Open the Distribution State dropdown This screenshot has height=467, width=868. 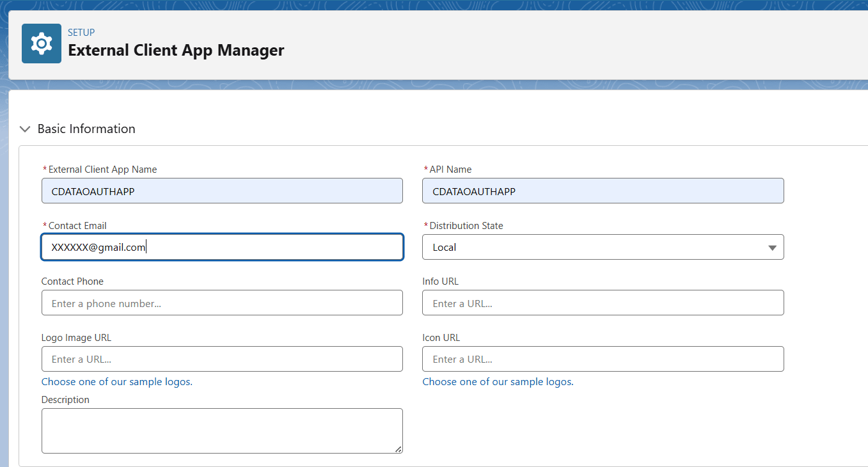point(603,247)
